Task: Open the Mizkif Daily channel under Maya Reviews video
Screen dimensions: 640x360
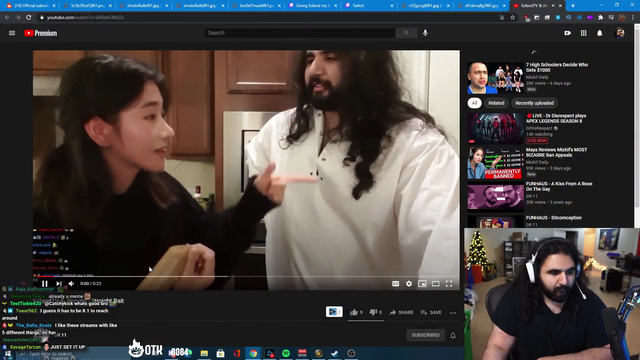Action: [x=537, y=162]
